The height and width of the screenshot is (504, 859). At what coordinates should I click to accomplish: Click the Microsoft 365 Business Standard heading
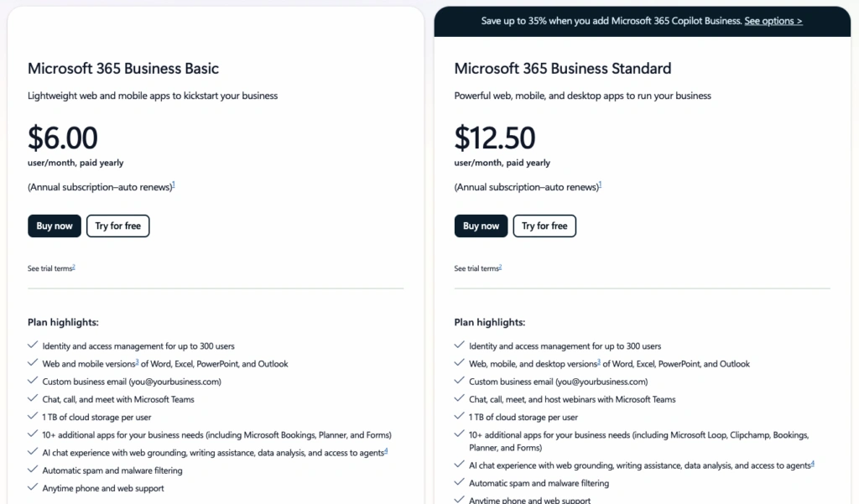click(x=562, y=69)
